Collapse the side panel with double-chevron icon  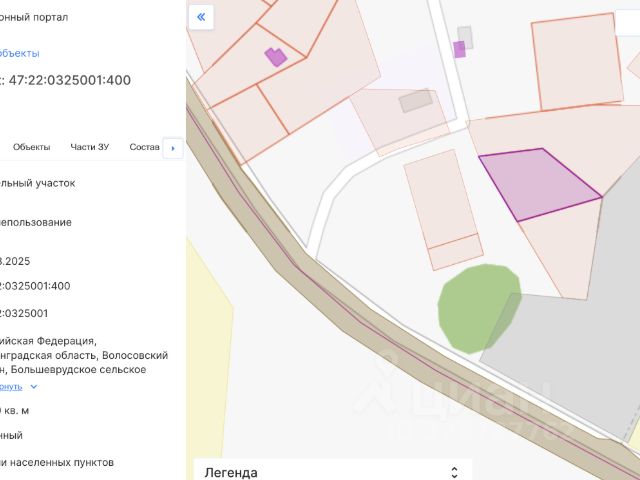(x=201, y=17)
